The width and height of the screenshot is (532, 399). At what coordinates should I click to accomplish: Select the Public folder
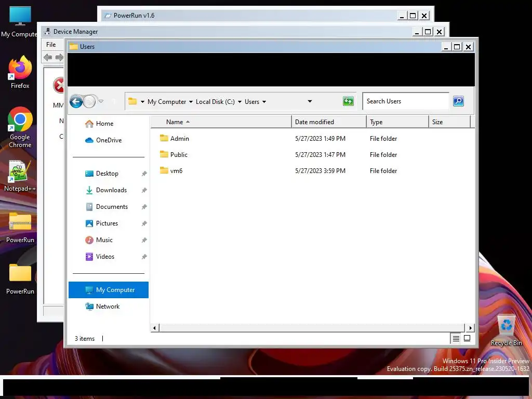coord(179,155)
